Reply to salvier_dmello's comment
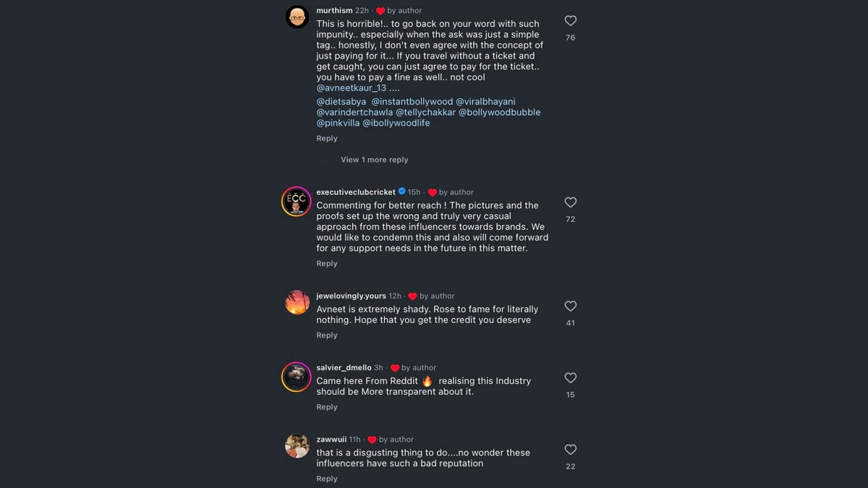The height and width of the screenshot is (488, 868). [x=327, y=407]
